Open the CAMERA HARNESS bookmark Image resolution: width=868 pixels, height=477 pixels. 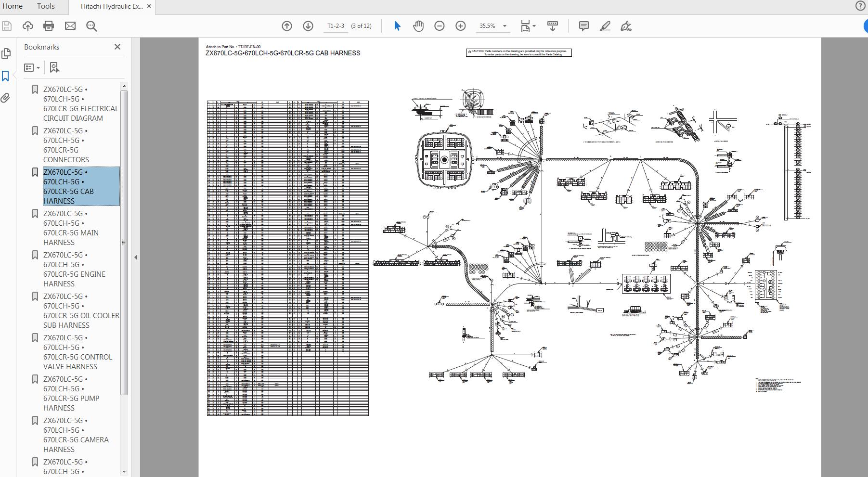tap(76, 435)
